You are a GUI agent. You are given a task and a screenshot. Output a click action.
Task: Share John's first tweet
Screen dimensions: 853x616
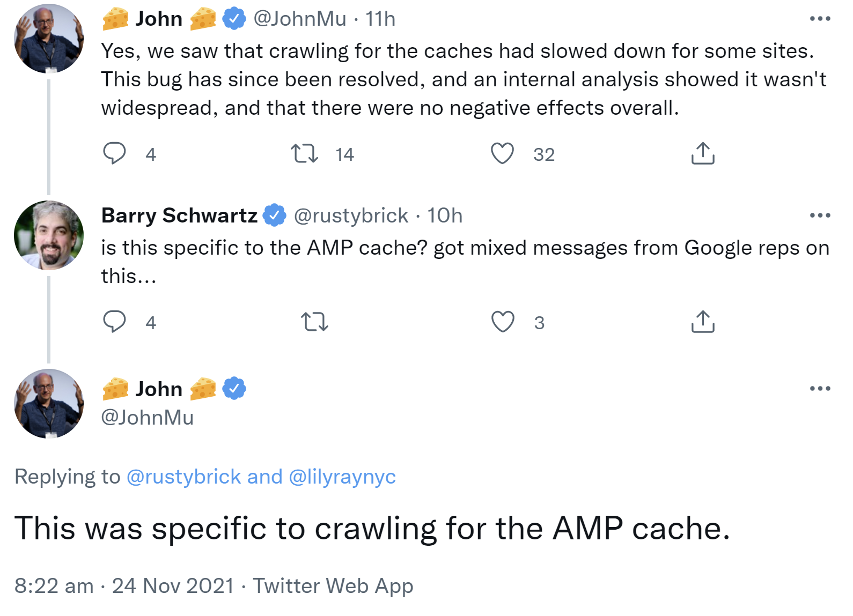(x=703, y=154)
